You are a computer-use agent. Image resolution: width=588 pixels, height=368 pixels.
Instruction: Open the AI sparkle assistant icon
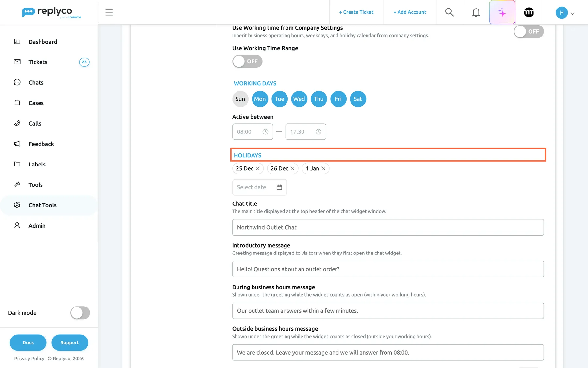pos(502,12)
